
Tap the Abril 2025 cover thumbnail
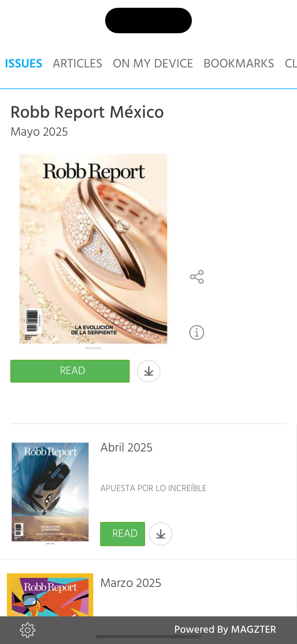(x=50, y=492)
